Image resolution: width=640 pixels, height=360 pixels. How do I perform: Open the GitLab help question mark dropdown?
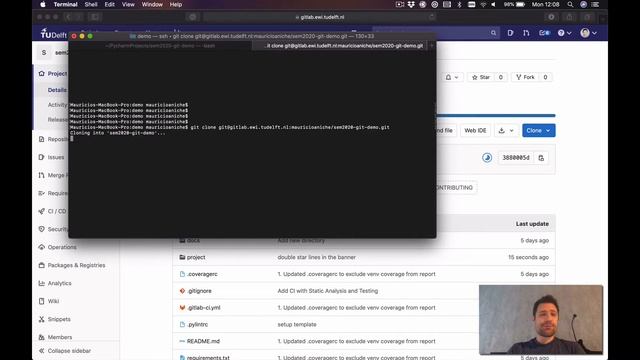point(564,33)
